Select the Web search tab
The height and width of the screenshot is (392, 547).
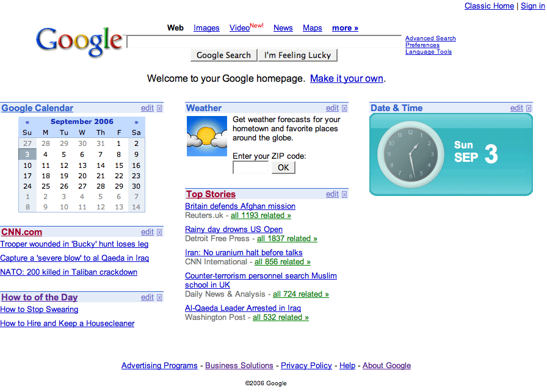(175, 28)
